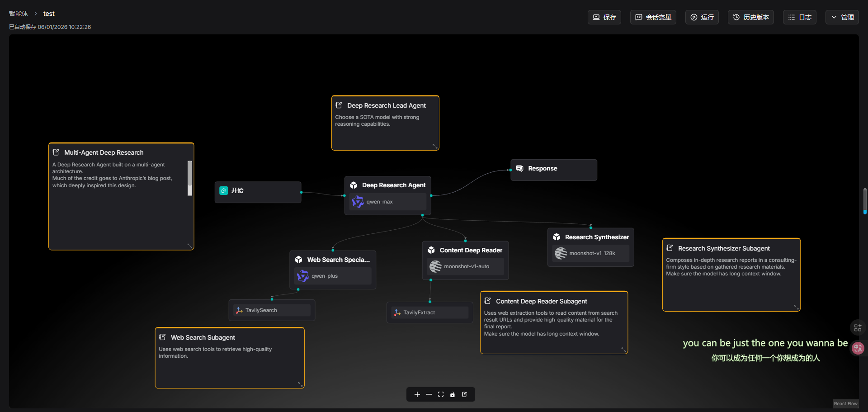Zoom in with the plus icon
The height and width of the screenshot is (412, 868).
(x=417, y=394)
